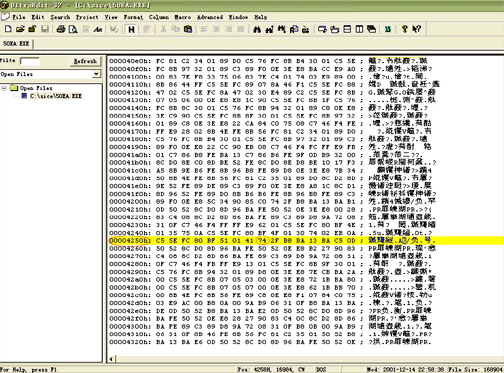This screenshot has height=373, width=504.
Task: Create a new file with the blank page icon
Action: (8, 29)
